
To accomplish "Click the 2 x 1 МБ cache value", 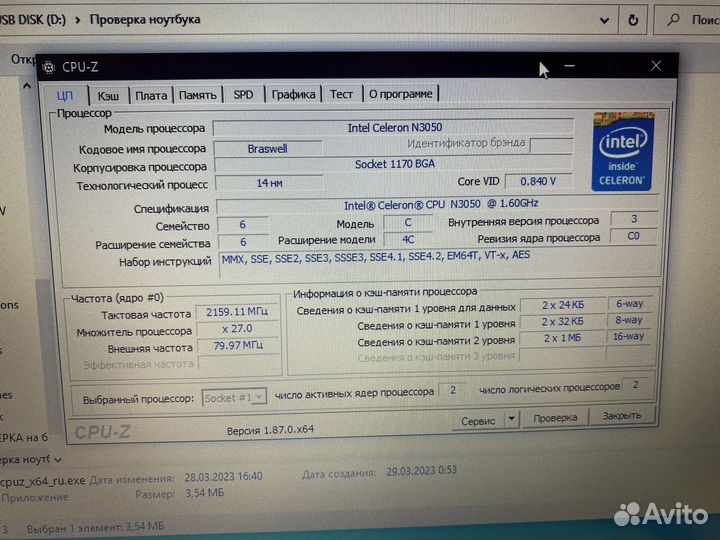I will tap(562, 338).
